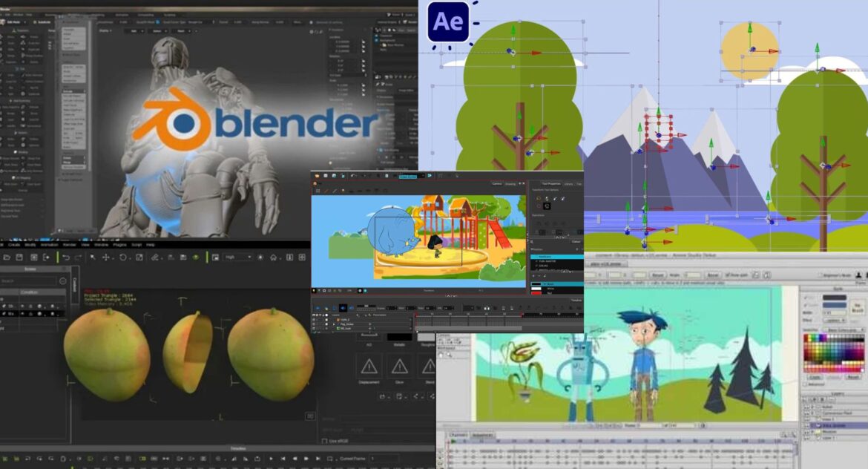Click the undo arrow in iClone toolbar
The height and width of the screenshot is (469, 868).
[x=66, y=257]
